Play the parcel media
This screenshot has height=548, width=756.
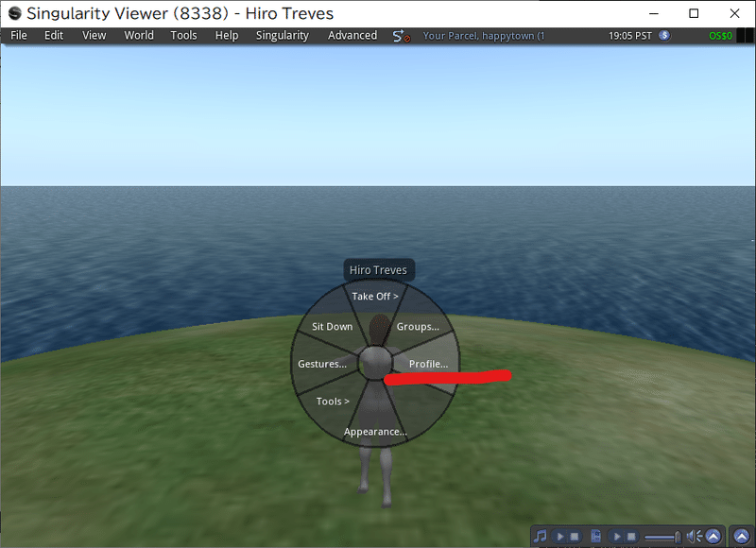click(x=617, y=536)
